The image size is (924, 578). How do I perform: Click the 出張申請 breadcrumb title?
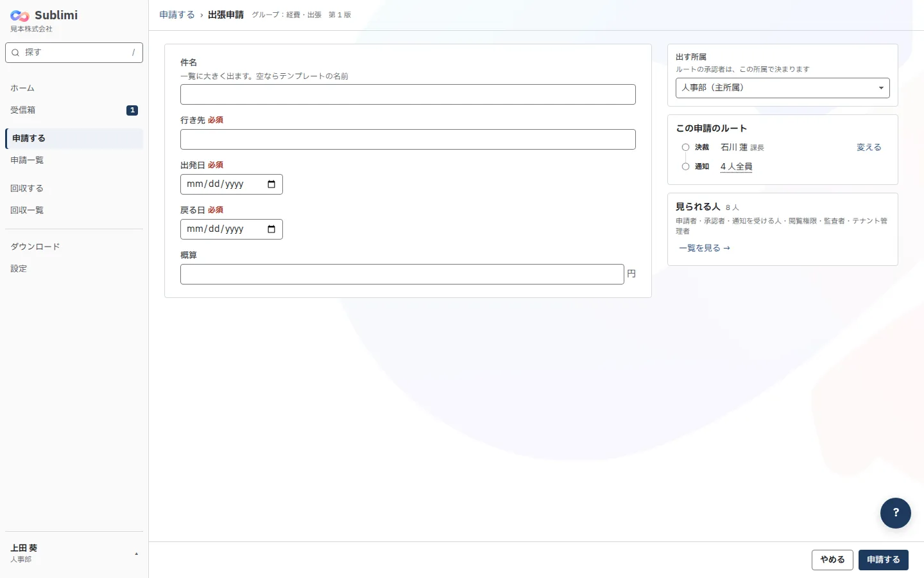[x=226, y=15]
